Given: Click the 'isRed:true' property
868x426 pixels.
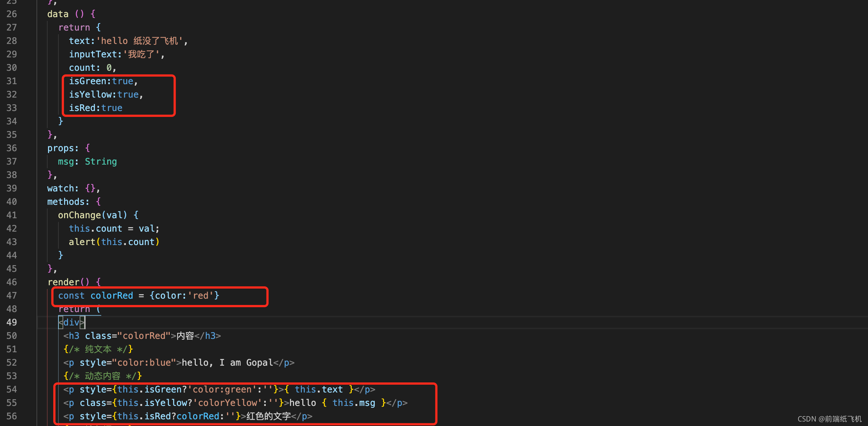Looking at the screenshot, I should click(x=96, y=108).
